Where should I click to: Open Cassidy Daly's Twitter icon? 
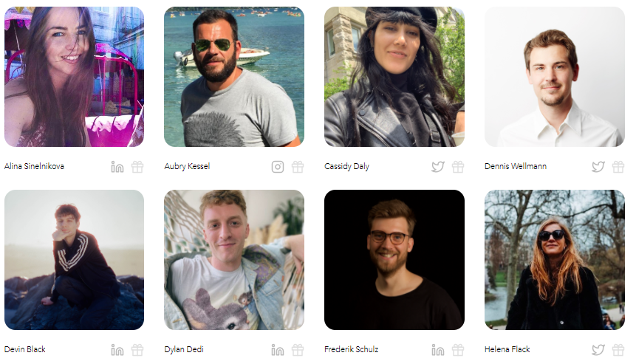point(437,167)
